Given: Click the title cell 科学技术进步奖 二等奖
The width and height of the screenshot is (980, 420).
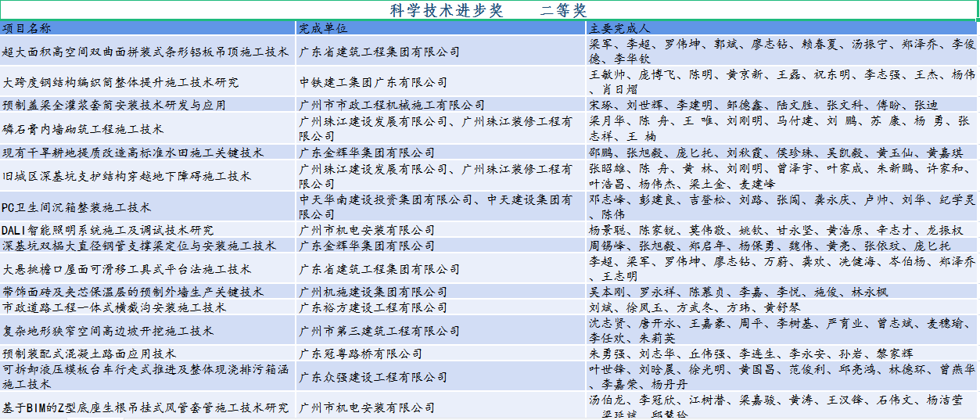Looking at the screenshot, I should 489,10.
